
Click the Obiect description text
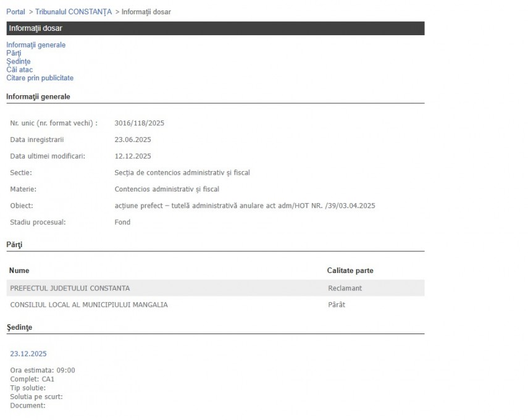245,206
